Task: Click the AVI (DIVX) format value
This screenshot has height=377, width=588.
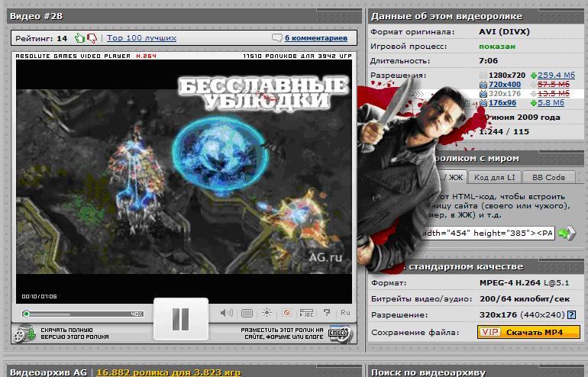Action: click(x=504, y=32)
